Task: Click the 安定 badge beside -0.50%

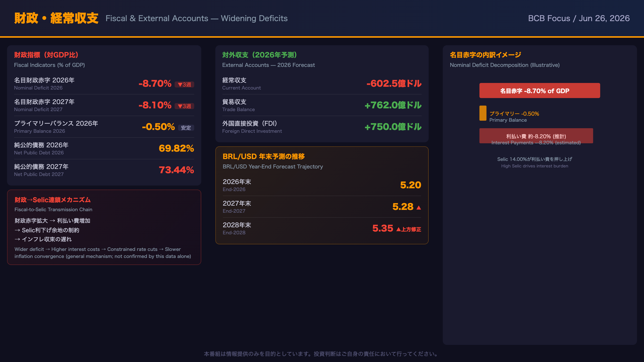Action: click(x=186, y=128)
